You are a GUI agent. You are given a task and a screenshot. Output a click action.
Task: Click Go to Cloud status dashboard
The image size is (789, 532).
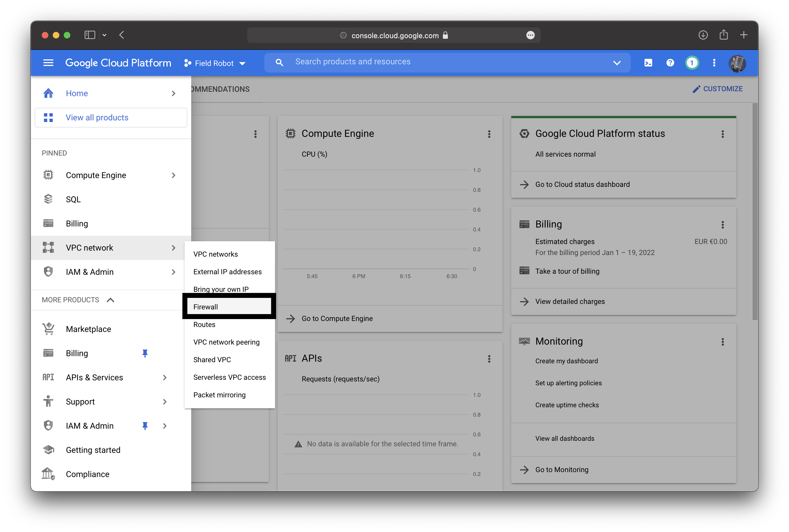click(x=582, y=184)
